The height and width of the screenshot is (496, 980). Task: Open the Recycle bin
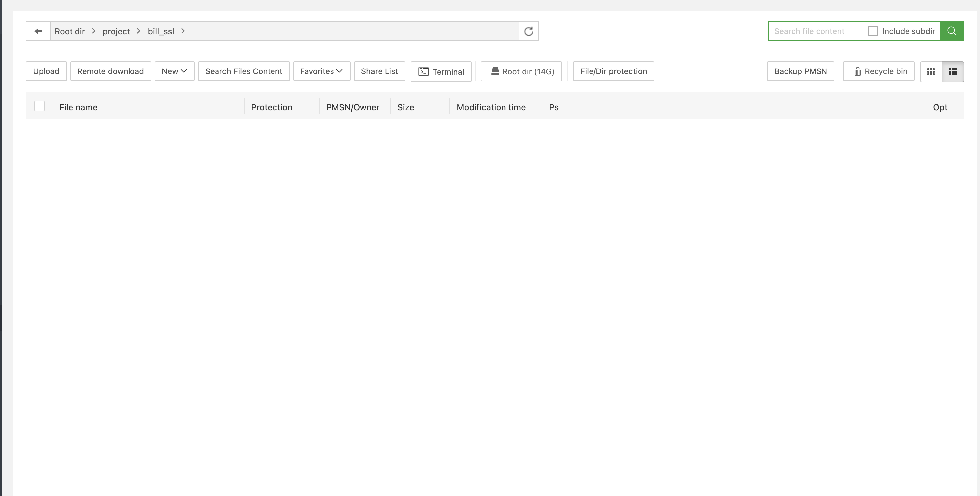click(x=879, y=71)
